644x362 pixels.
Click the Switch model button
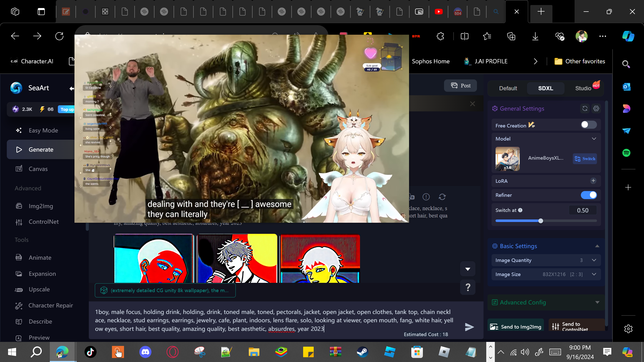click(585, 159)
